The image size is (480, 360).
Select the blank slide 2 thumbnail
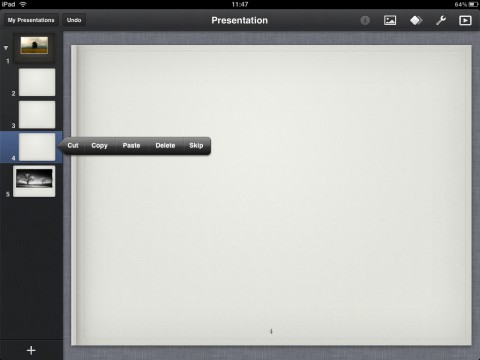tap(37, 82)
